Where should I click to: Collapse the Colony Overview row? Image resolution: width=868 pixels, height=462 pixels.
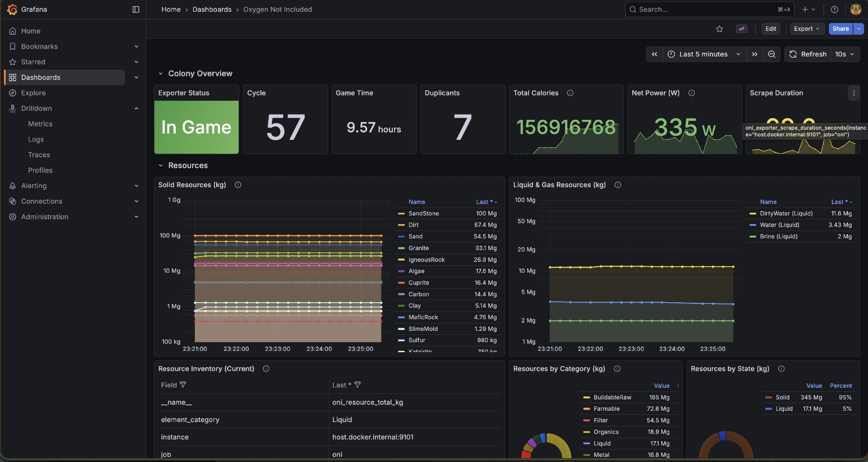161,74
